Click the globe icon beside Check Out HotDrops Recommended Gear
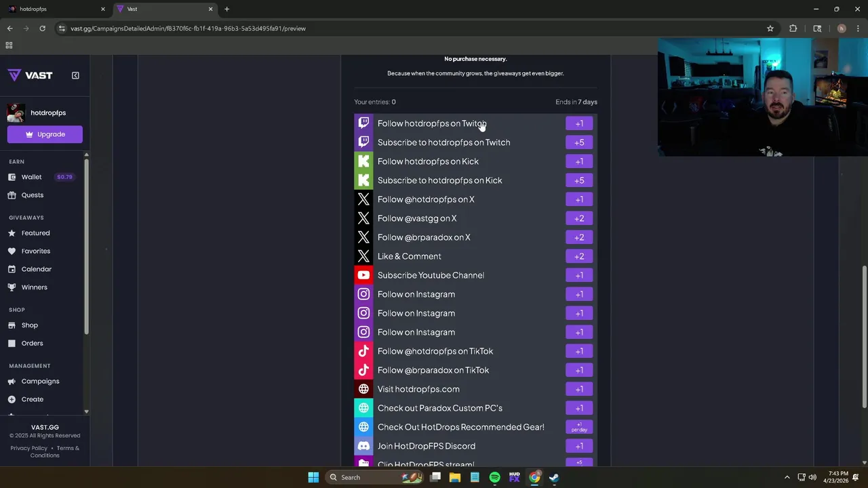This screenshot has width=868, height=488. point(363,427)
